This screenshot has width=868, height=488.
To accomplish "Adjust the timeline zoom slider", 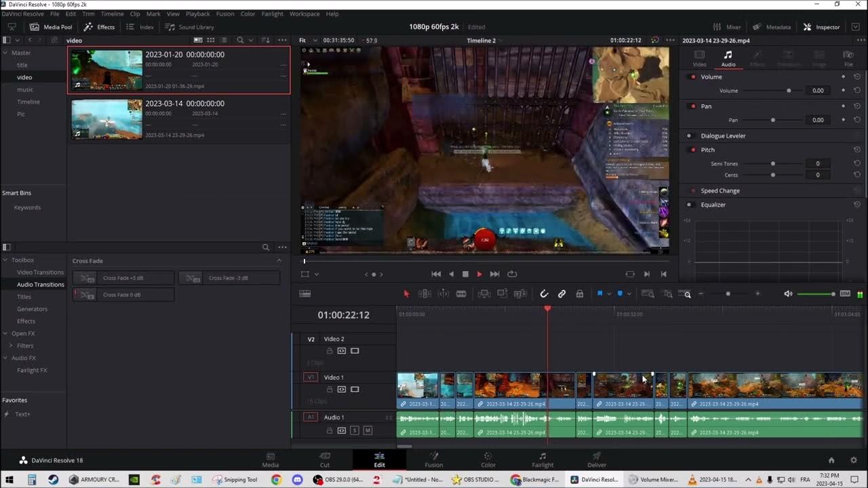I will tap(728, 293).
